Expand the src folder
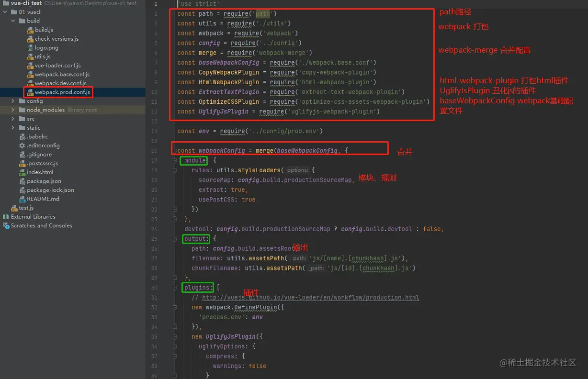Viewport: 588px width, 379px height. [13, 119]
